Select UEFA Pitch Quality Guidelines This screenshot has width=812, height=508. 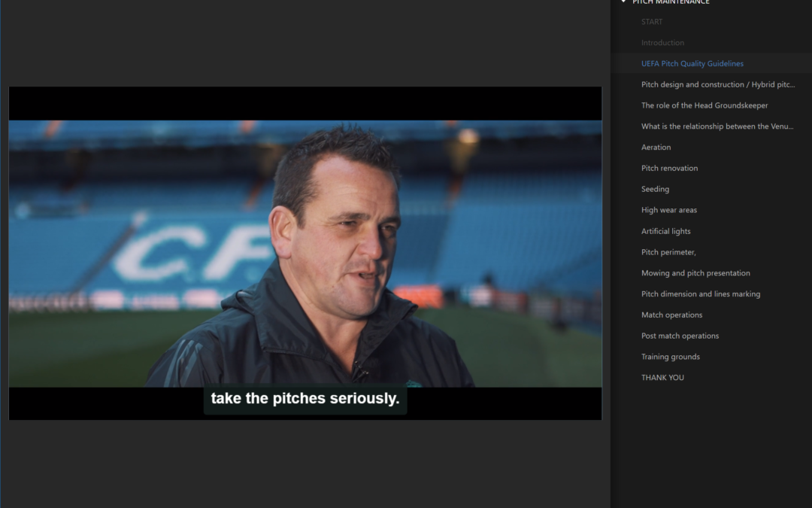(692, 64)
